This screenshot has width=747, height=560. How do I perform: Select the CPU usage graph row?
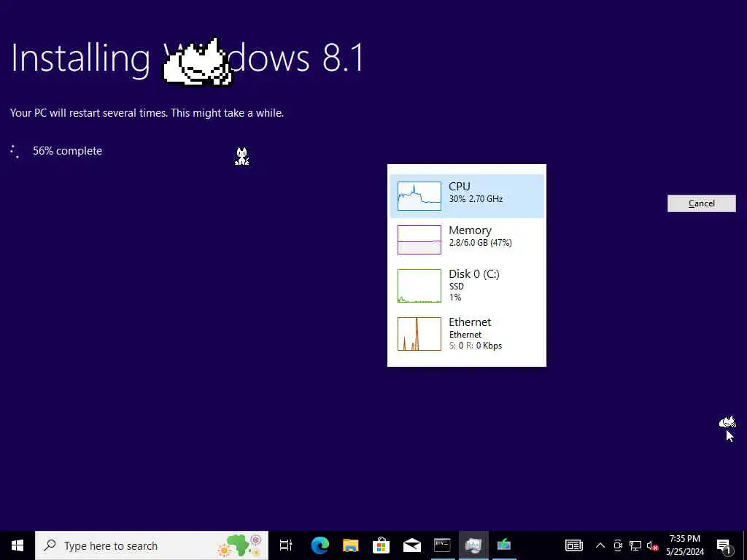[x=467, y=195]
